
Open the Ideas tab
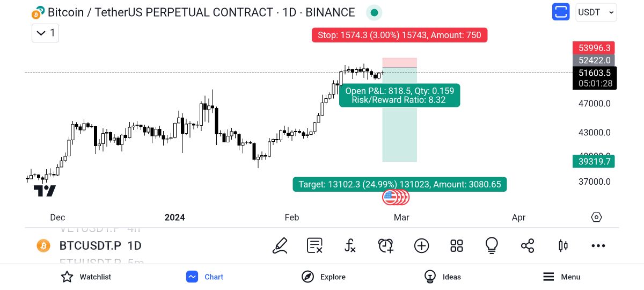coord(443,277)
